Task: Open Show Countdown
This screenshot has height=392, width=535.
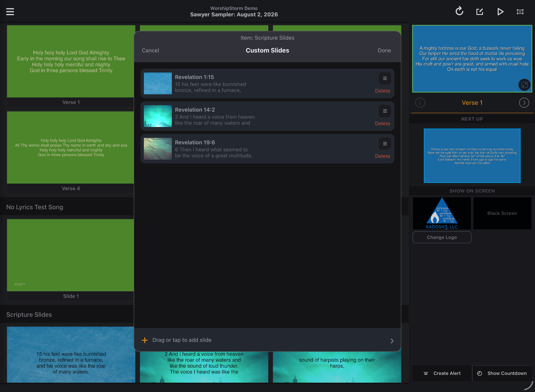Action: tap(502, 373)
